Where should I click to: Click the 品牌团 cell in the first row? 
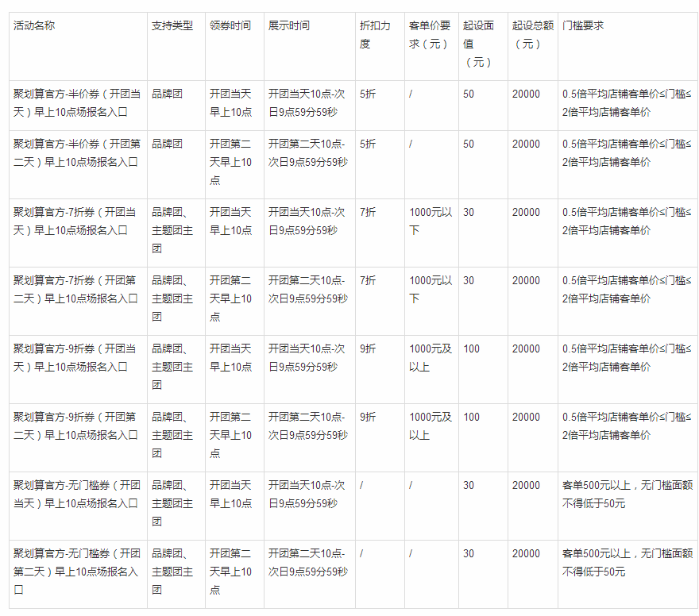pos(167,93)
